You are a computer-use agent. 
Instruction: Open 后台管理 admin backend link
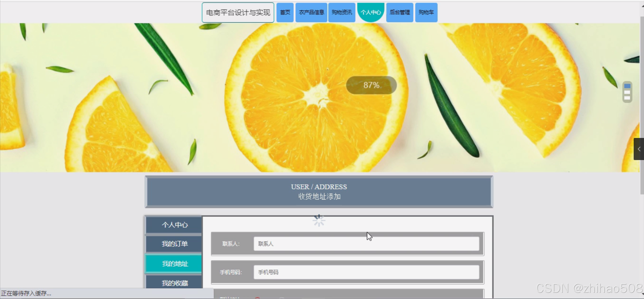coord(399,12)
